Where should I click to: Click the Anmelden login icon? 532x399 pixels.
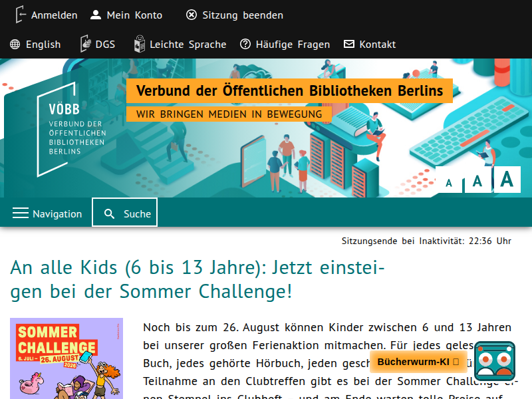(x=21, y=15)
